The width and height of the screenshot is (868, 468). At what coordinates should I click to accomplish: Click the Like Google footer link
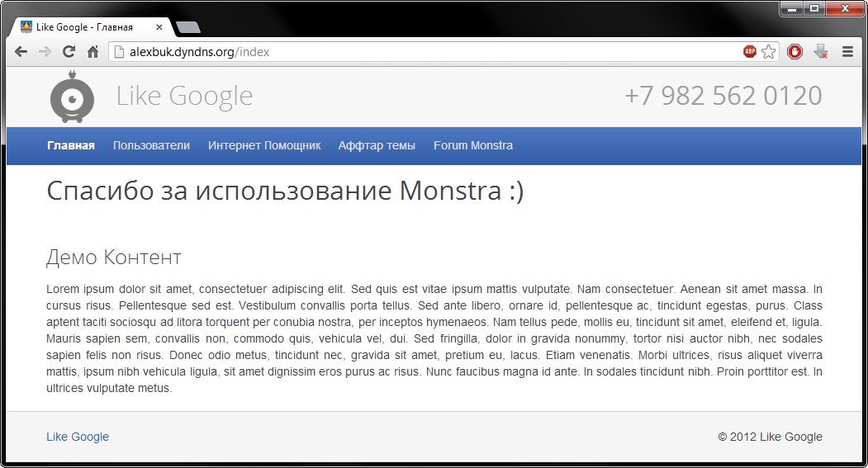pos(78,437)
